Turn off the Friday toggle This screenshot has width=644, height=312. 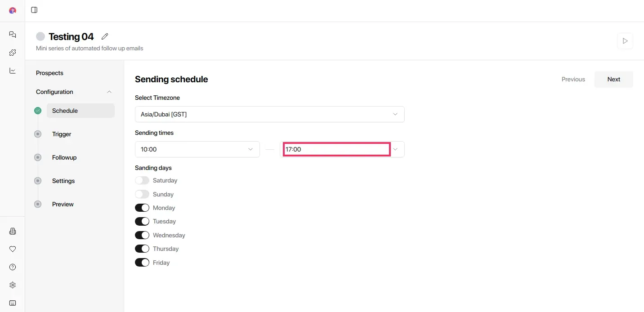142,263
